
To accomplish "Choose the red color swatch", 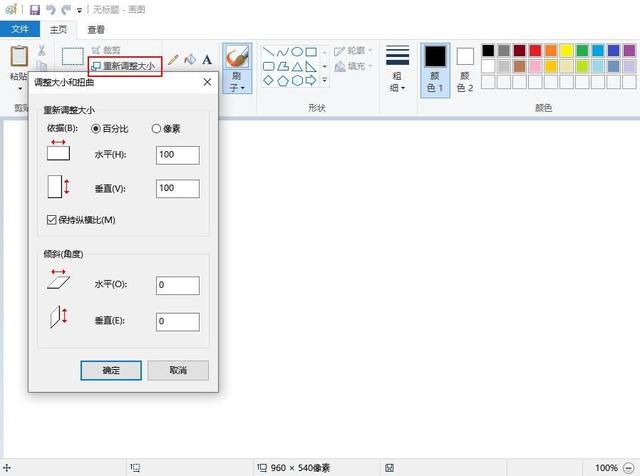I will point(535,51).
